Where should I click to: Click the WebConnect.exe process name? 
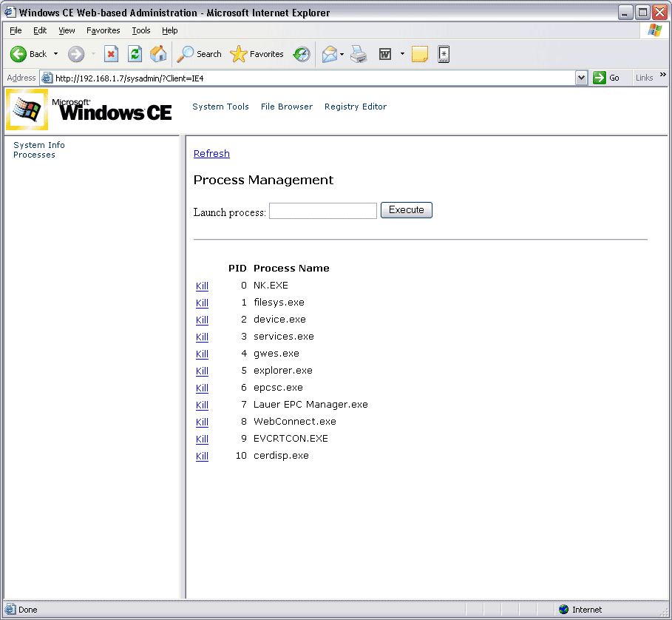tap(295, 422)
